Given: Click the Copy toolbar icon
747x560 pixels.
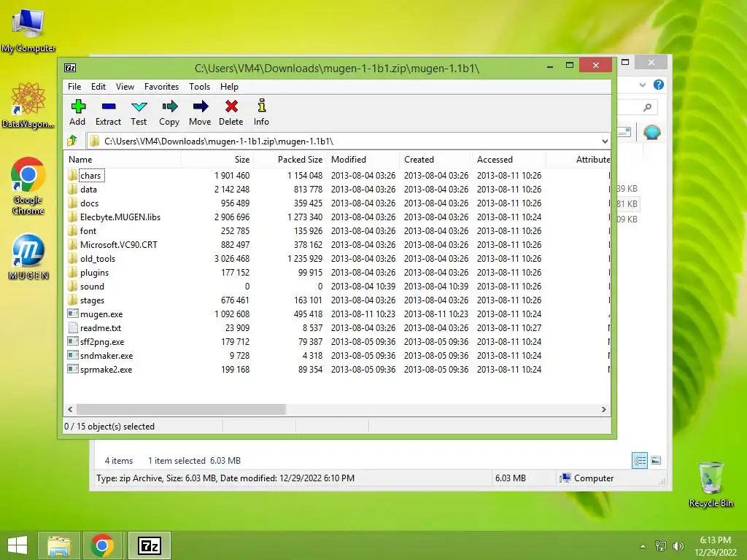Looking at the screenshot, I should pos(169,106).
